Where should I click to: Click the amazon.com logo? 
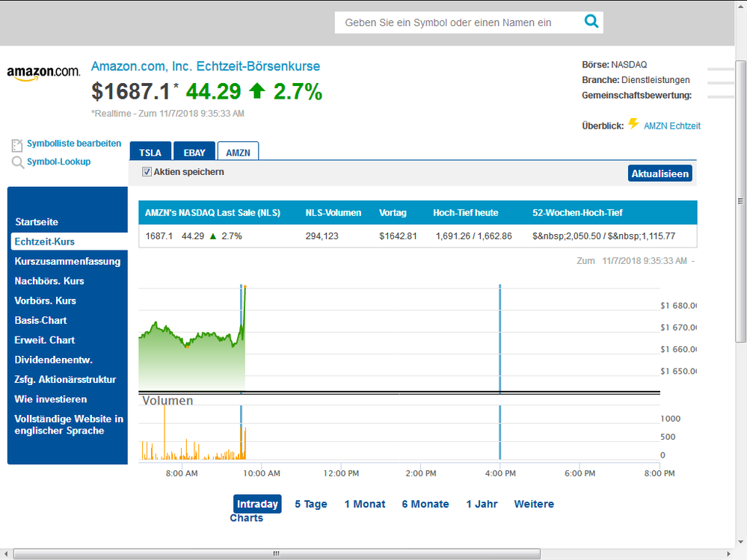(43, 71)
